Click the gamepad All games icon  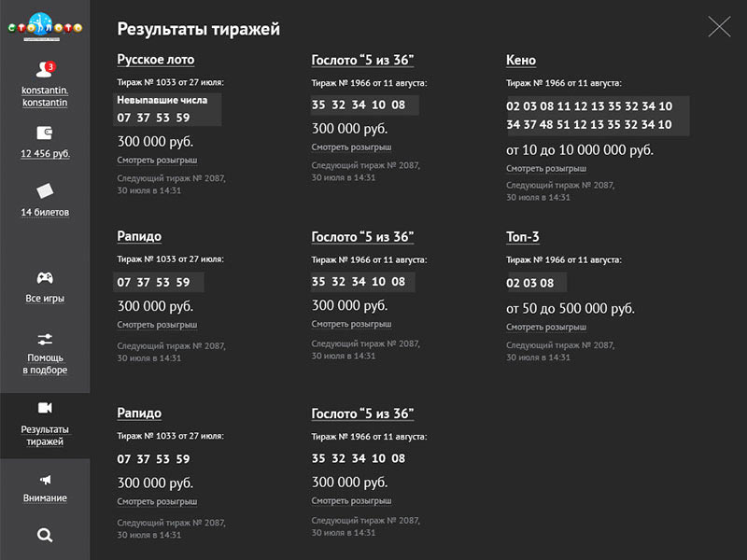[x=45, y=278]
